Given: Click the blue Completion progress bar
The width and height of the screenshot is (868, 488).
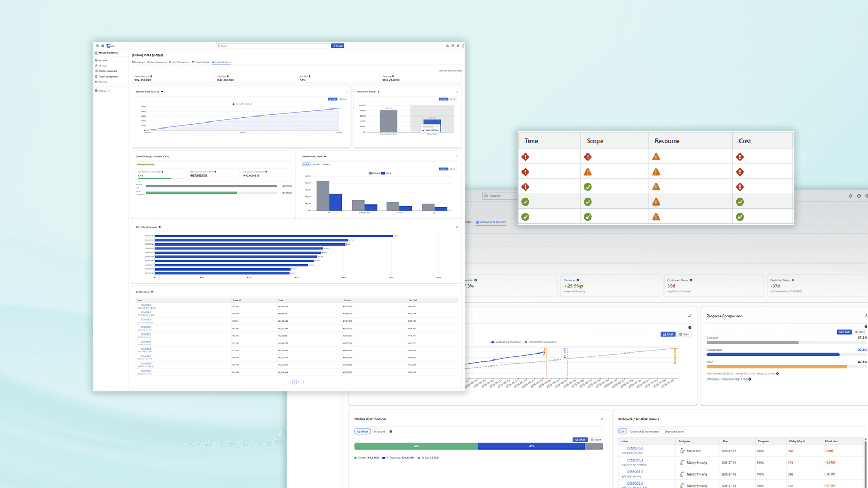Looking at the screenshot, I should pyautogui.click(x=773, y=355).
